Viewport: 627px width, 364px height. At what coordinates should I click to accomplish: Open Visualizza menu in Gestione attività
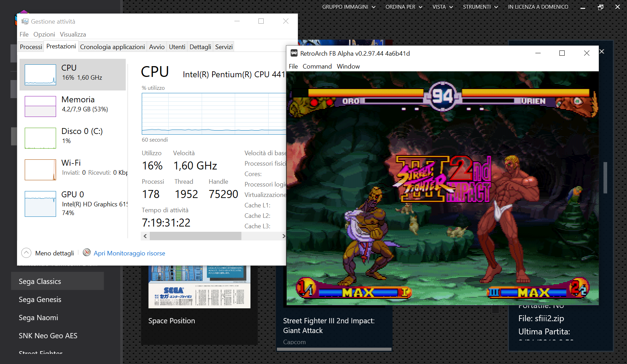(73, 34)
